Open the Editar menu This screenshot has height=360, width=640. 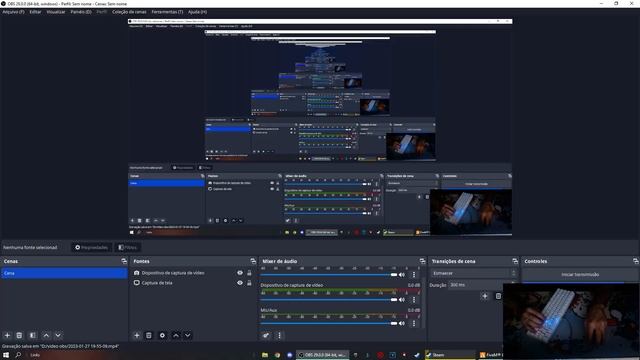click(x=36, y=12)
